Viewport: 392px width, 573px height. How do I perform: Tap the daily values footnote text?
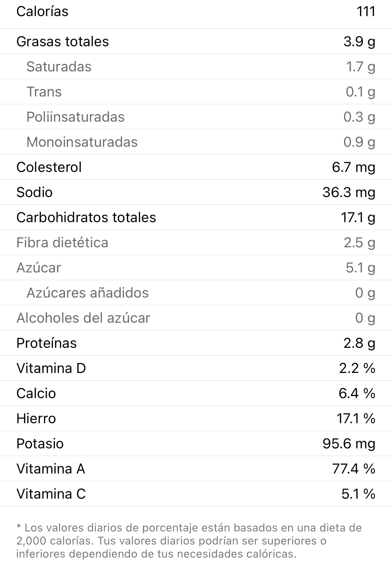(189, 540)
